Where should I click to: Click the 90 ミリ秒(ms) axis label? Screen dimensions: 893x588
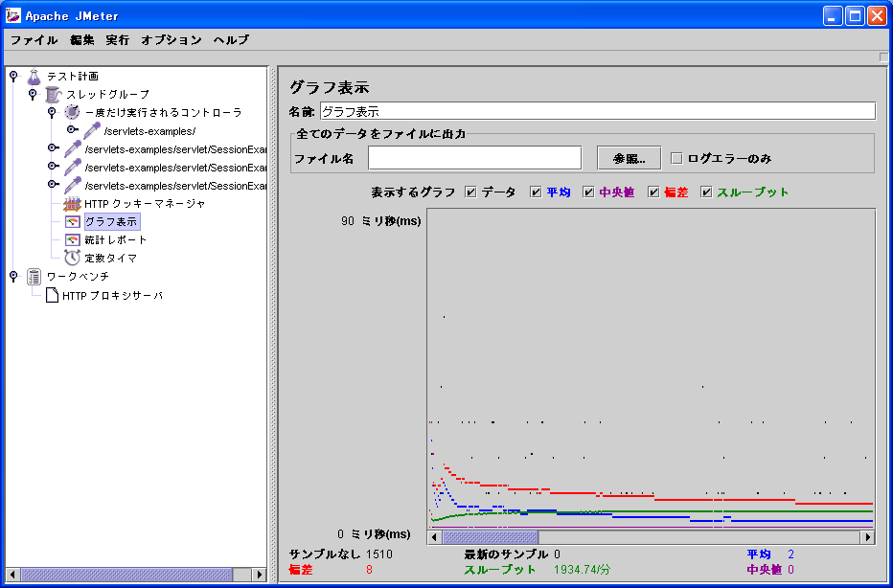tap(381, 221)
